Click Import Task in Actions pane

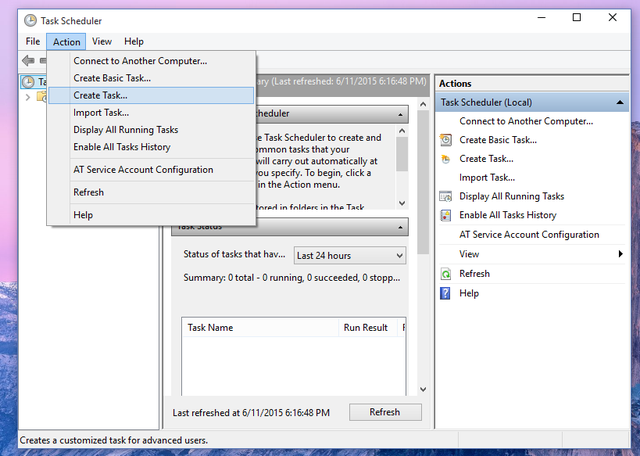click(x=487, y=178)
